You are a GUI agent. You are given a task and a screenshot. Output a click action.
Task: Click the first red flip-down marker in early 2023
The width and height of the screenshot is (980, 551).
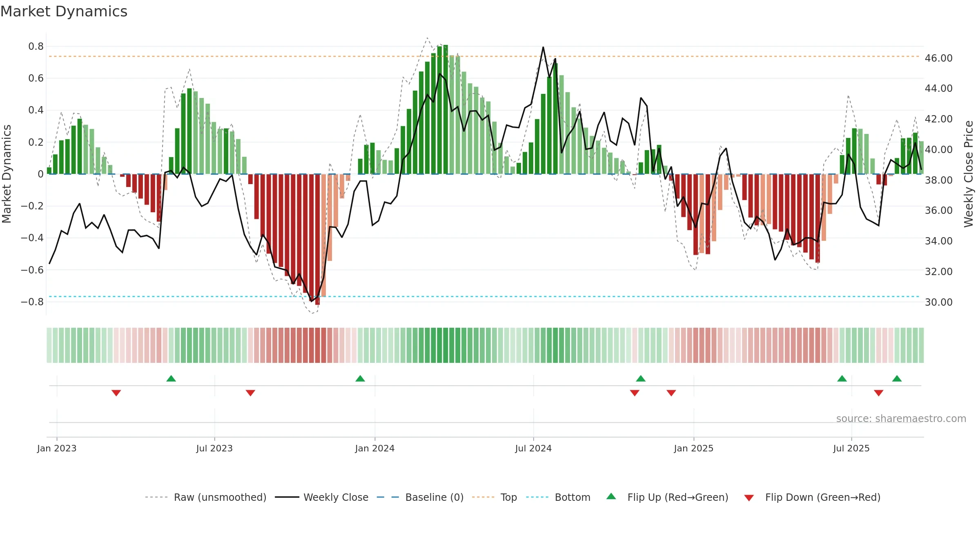pos(116,393)
